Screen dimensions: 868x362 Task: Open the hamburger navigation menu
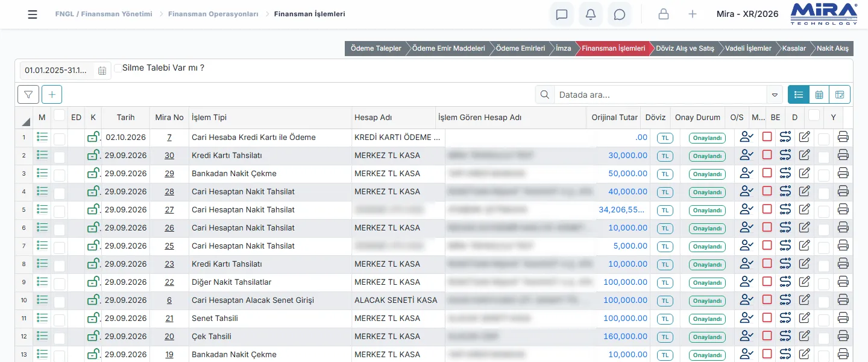tap(33, 14)
